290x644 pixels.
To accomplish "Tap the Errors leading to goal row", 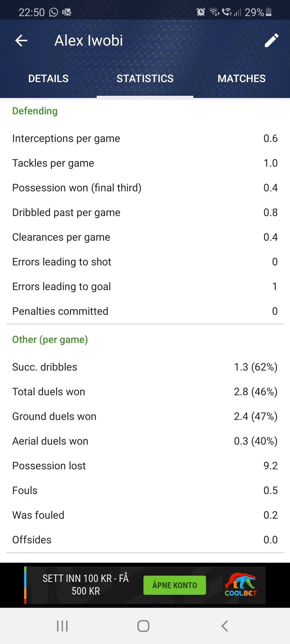I will 145,287.
